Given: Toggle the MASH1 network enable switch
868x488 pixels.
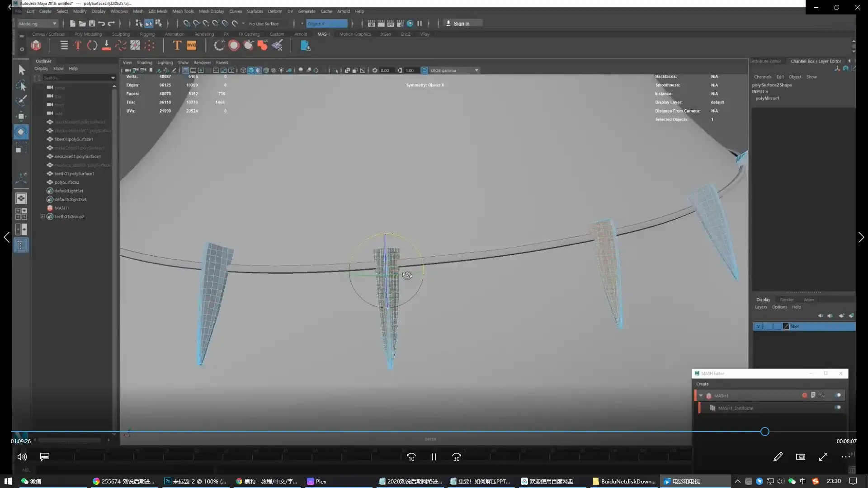Looking at the screenshot, I should pos(838,395).
